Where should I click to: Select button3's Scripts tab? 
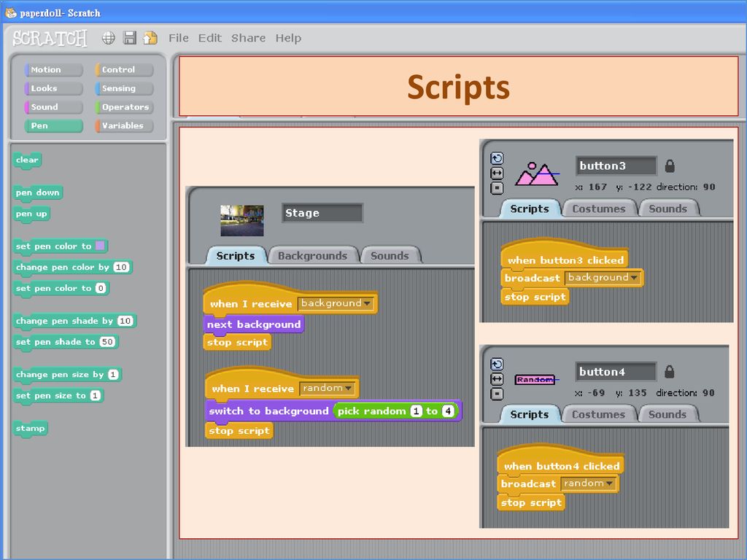point(530,209)
